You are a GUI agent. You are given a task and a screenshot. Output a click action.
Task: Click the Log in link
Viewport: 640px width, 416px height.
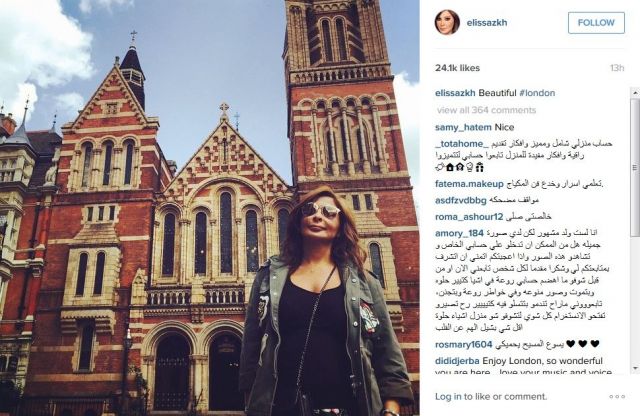448,396
